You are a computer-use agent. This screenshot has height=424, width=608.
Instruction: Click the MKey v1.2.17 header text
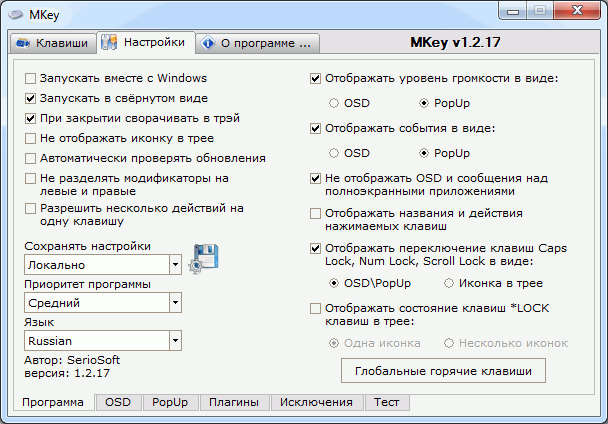(455, 42)
